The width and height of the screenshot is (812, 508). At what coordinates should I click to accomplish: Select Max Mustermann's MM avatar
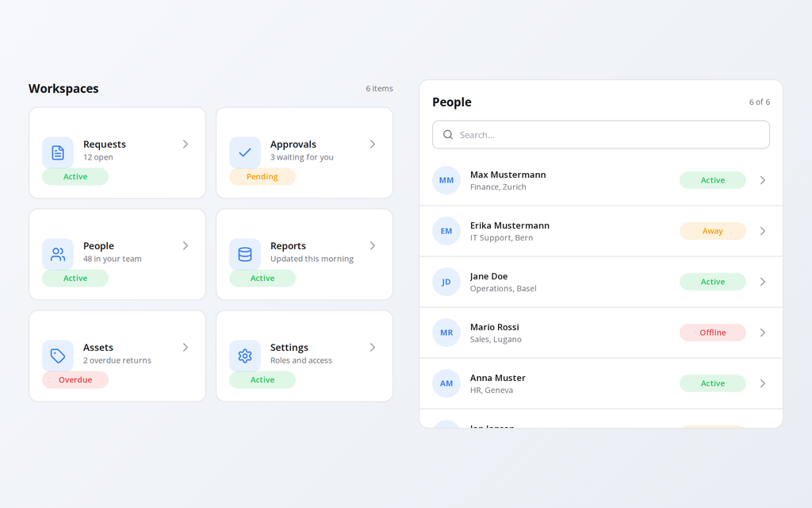click(446, 180)
